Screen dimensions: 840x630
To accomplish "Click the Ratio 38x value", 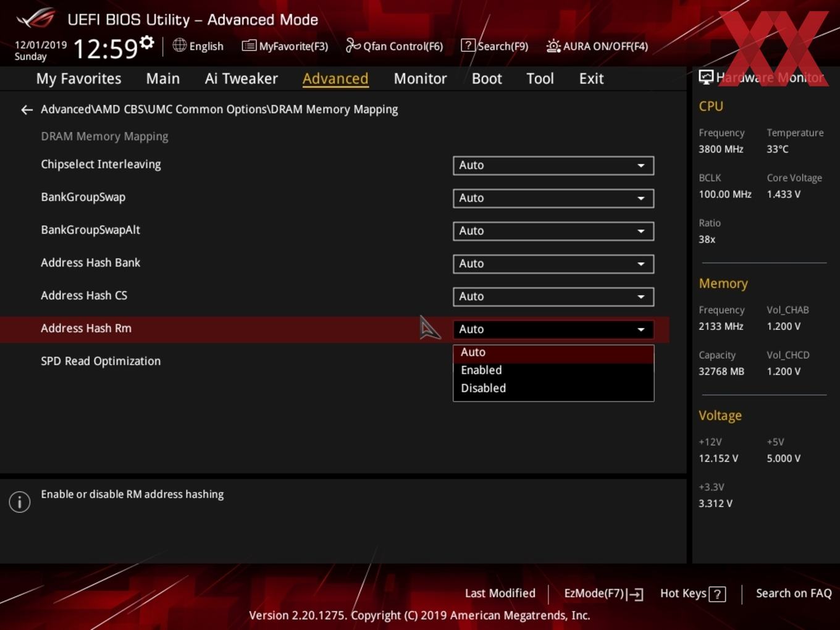I will tap(707, 239).
